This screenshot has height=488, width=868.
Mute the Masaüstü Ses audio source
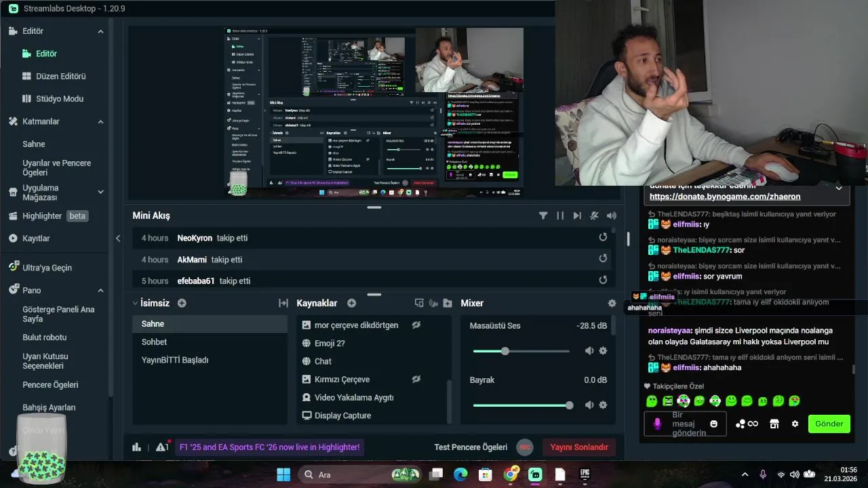(x=589, y=350)
